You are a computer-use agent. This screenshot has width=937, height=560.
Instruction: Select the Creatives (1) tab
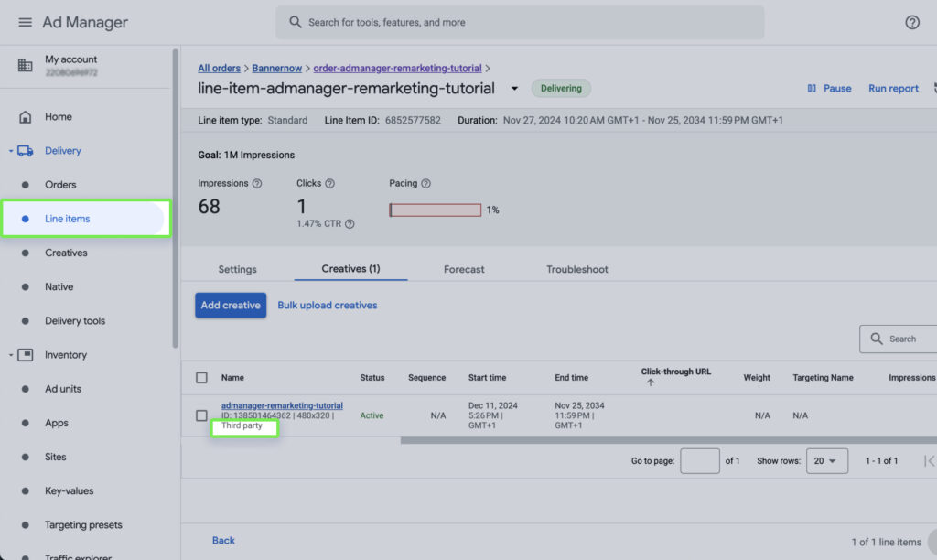pos(350,269)
